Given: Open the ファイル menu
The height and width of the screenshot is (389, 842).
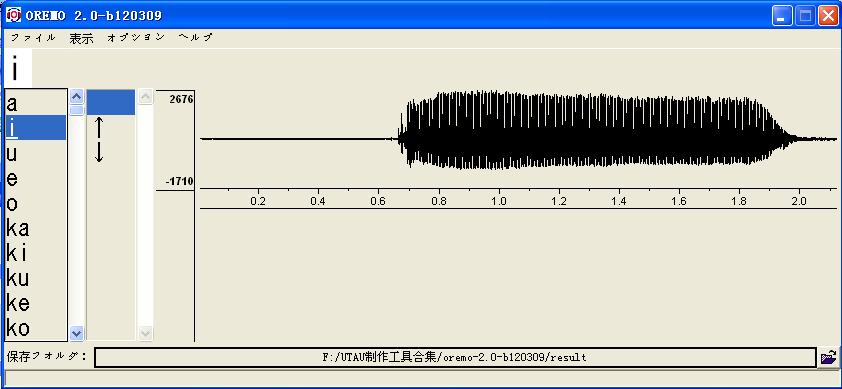Looking at the screenshot, I should [33, 38].
